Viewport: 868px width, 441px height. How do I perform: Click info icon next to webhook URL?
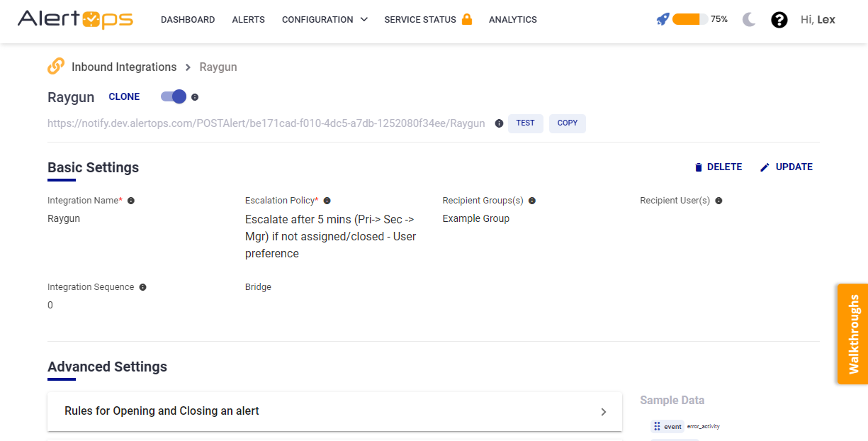pyautogui.click(x=499, y=123)
